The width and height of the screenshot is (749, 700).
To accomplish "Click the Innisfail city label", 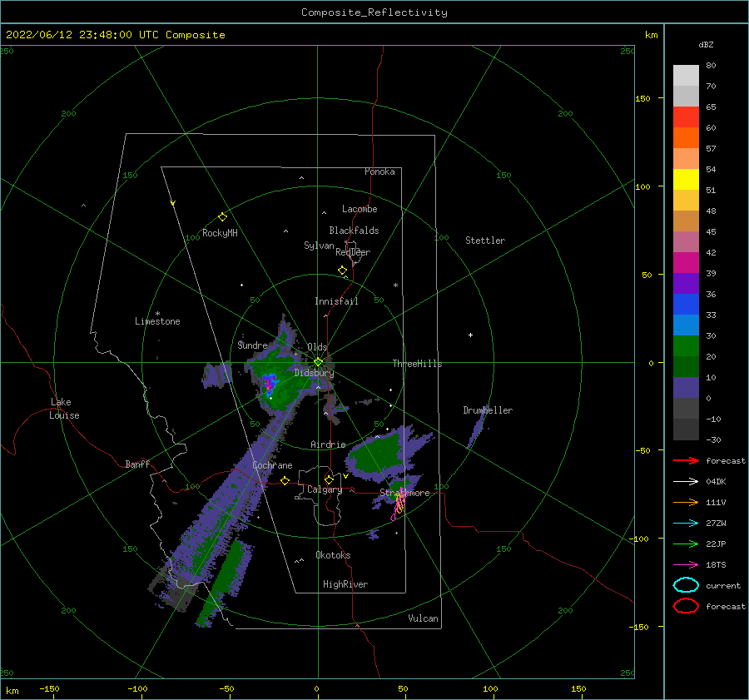I will tap(336, 301).
